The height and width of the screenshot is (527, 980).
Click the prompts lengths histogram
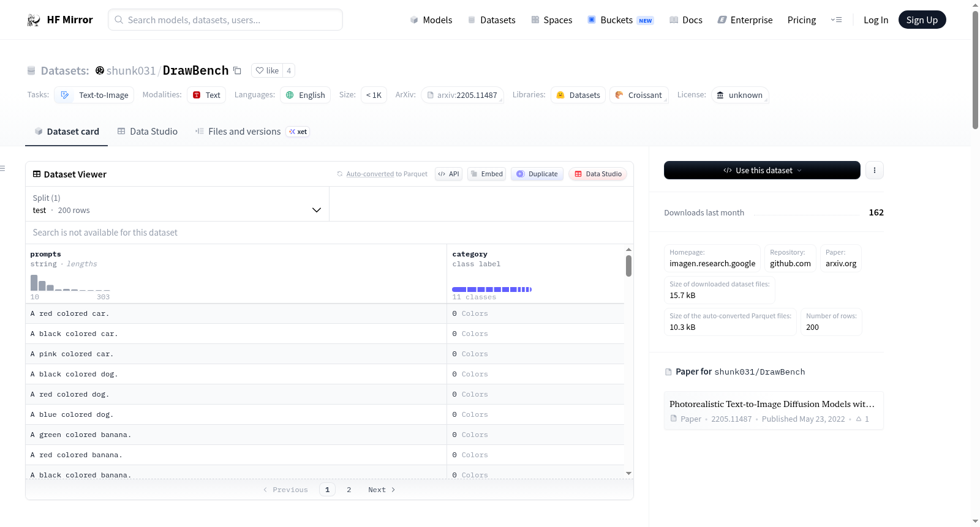coord(70,283)
